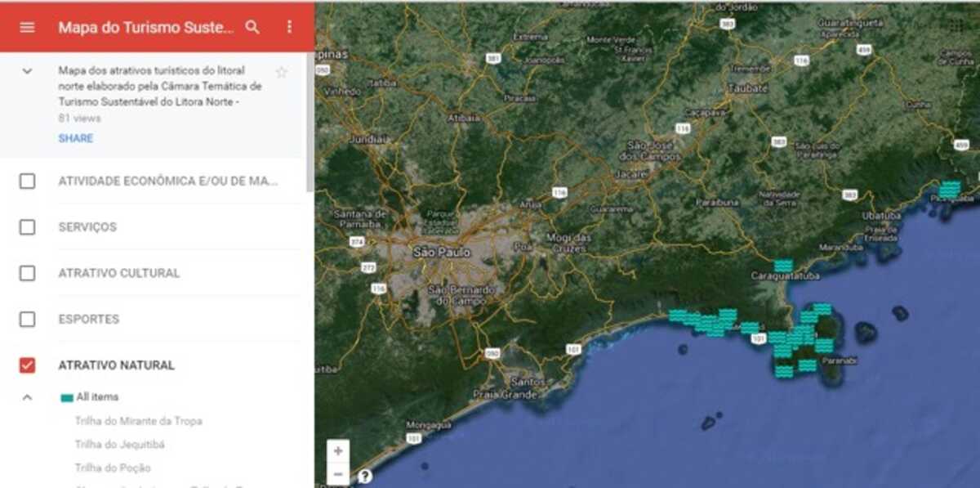Open the map help question mark icon
Image resolution: width=980 pixels, height=488 pixels.
(365, 476)
